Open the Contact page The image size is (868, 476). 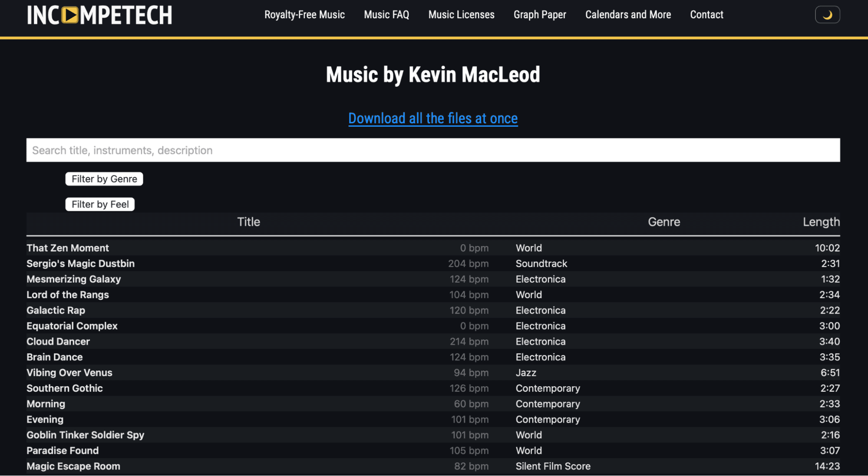(x=706, y=15)
